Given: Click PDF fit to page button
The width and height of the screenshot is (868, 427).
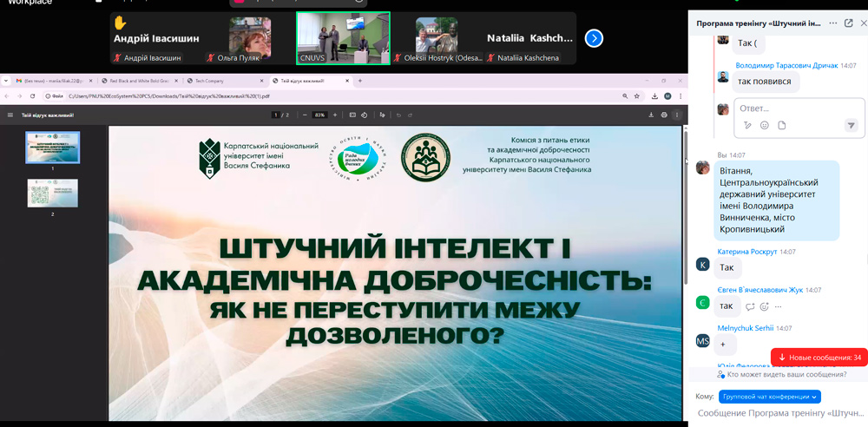Looking at the screenshot, I should pos(352,115).
